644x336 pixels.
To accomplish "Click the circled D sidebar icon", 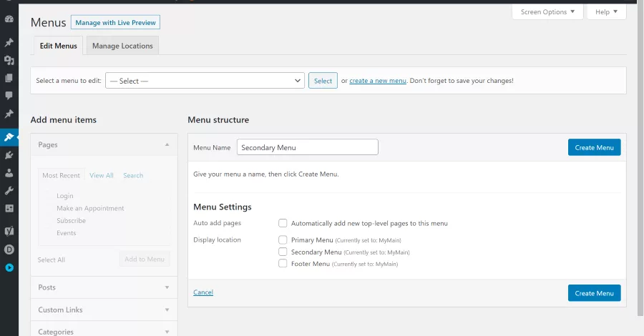I will [9, 249].
